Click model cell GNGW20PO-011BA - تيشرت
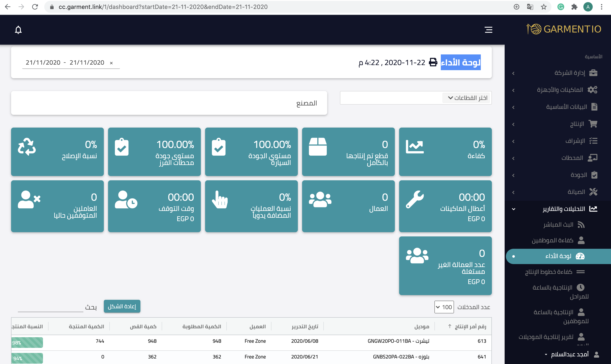This screenshot has height=364, width=611. pos(398,341)
